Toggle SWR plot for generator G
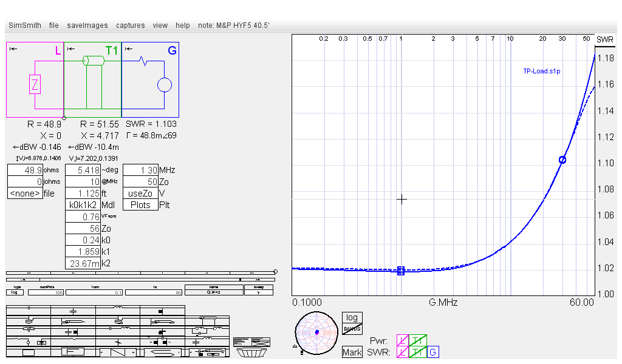The width and height of the screenshot is (622, 364). pyautogui.click(x=432, y=352)
